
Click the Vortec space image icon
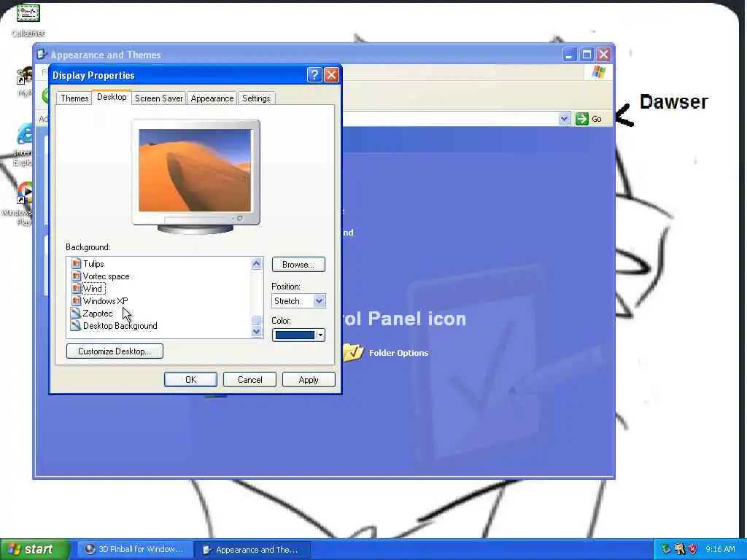pyautogui.click(x=76, y=276)
